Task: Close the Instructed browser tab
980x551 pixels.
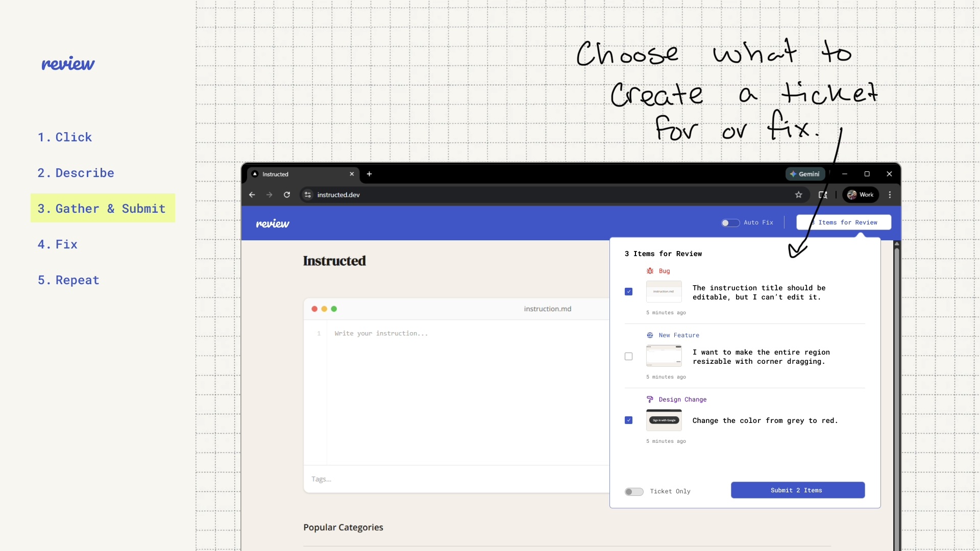Action: point(352,174)
